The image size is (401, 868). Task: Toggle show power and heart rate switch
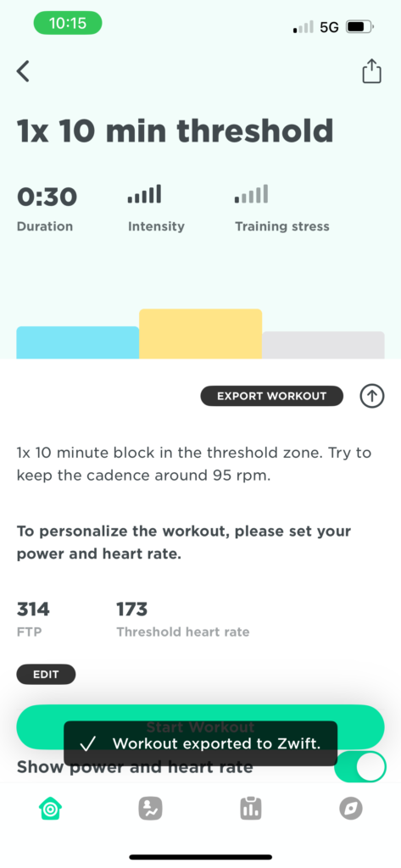(x=360, y=766)
